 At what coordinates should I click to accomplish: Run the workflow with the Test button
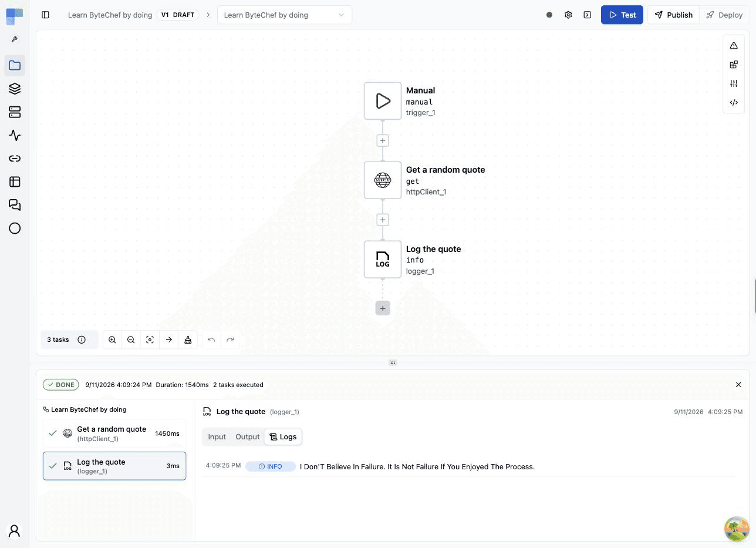click(x=622, y=15)
